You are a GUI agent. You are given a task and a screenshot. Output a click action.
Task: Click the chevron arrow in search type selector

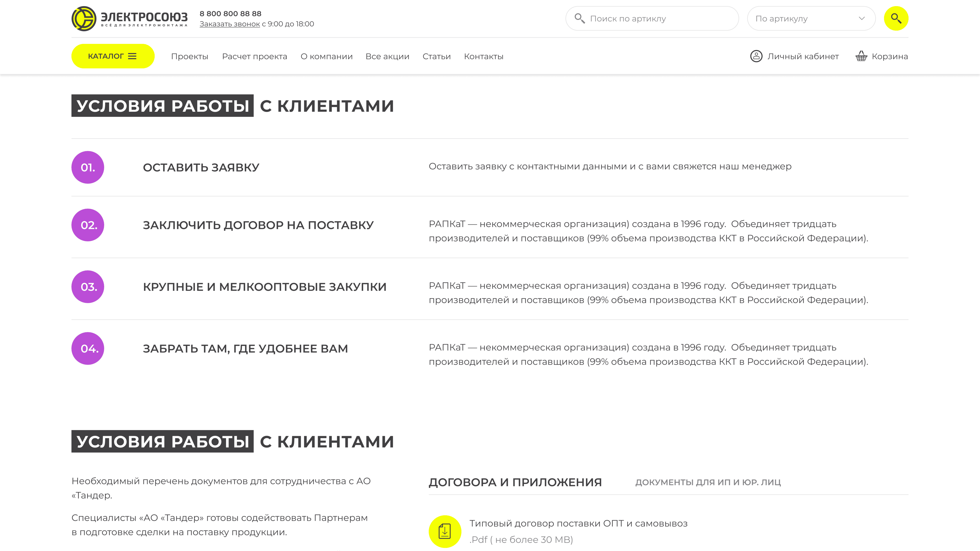[862, 18]
